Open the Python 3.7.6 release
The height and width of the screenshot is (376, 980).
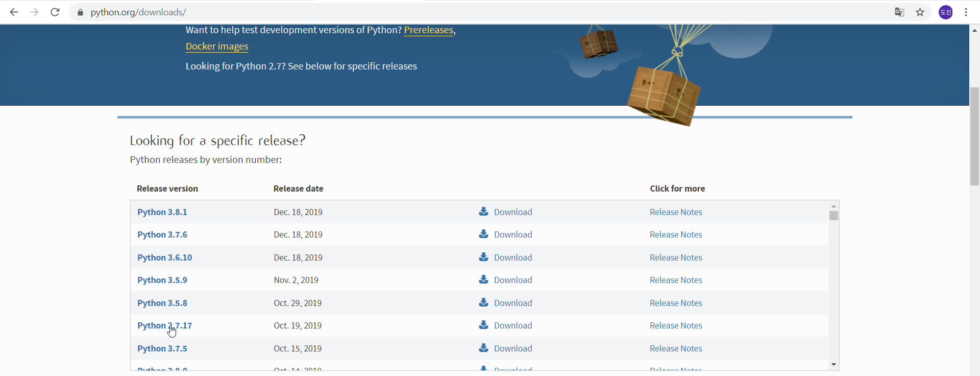[x=162, y=234]
